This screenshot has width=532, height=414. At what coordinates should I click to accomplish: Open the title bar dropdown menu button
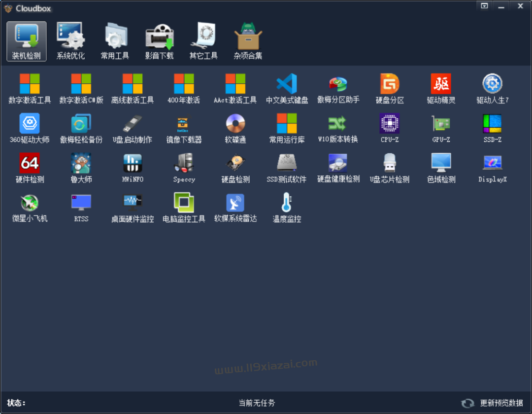[484, 6]
